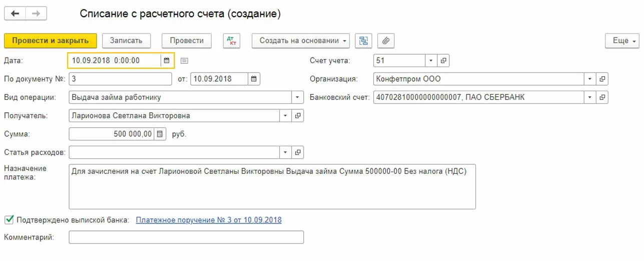Open the Получатель record details icon

(x=298, y=116)
